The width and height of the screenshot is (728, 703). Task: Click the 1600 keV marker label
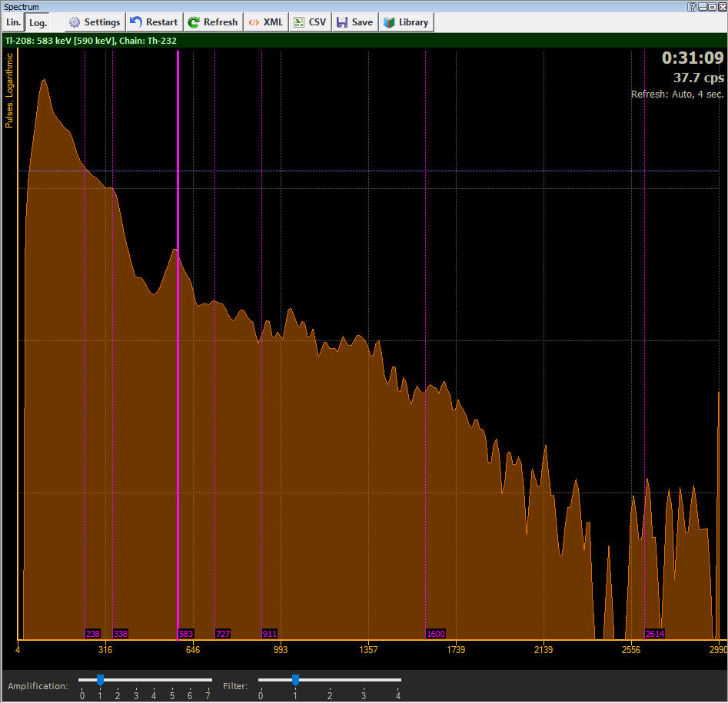click(x=435, y=634)
